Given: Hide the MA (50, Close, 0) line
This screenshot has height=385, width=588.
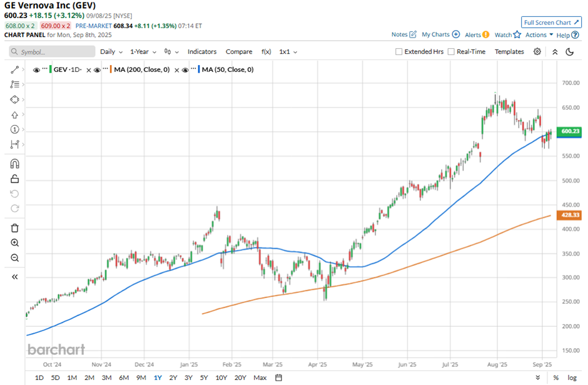Looking at the screenshot, I should pyautogui.click(x=185, y=69).
